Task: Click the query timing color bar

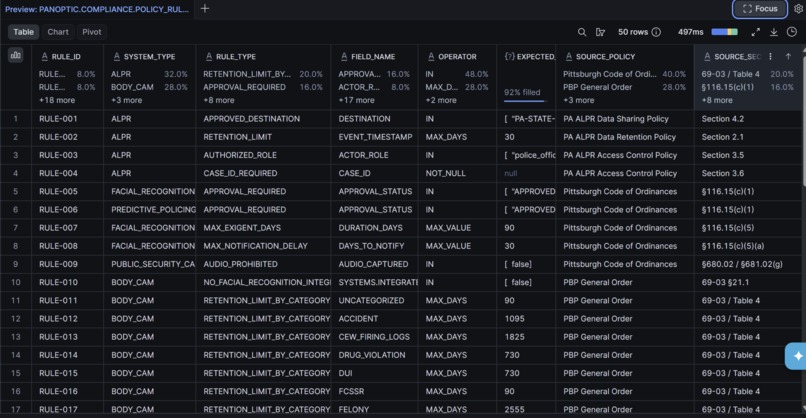Action: click(x=724, y=32)
